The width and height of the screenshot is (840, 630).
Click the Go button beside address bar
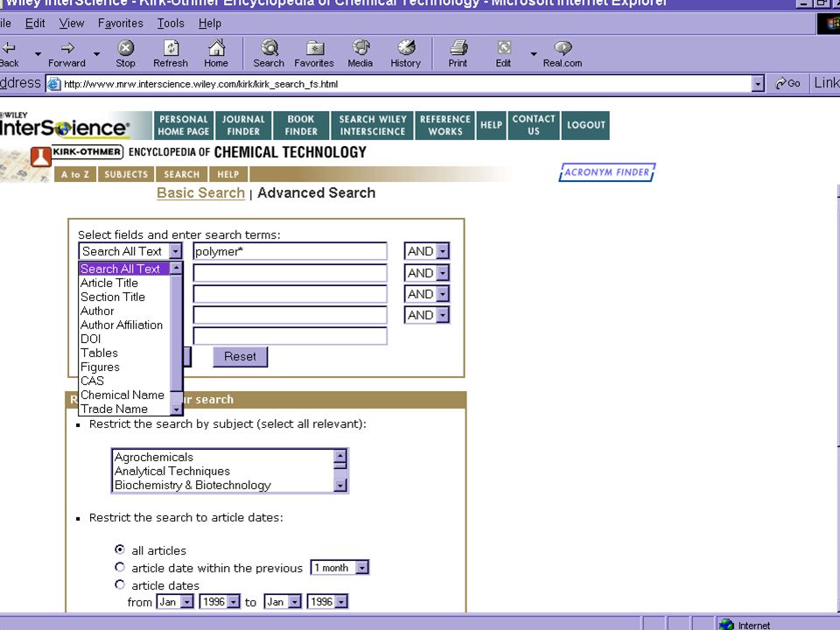tap(787, 83)
